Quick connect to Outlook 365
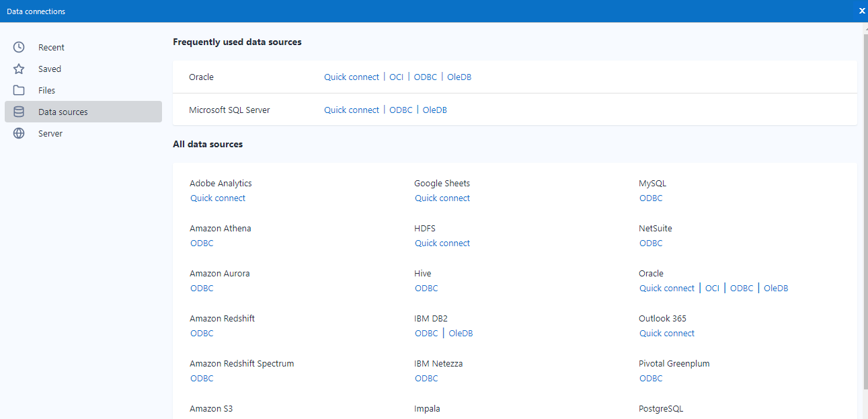 (667, 333)
